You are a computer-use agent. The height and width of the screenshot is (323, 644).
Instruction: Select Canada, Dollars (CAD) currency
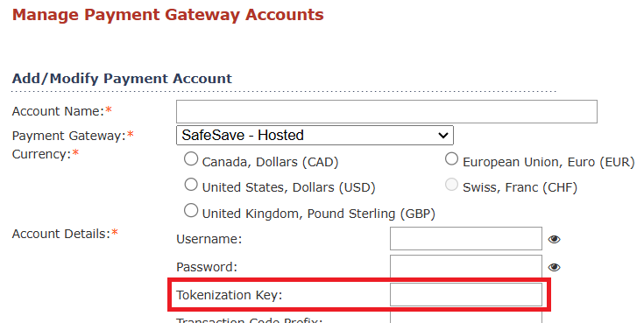191,158
